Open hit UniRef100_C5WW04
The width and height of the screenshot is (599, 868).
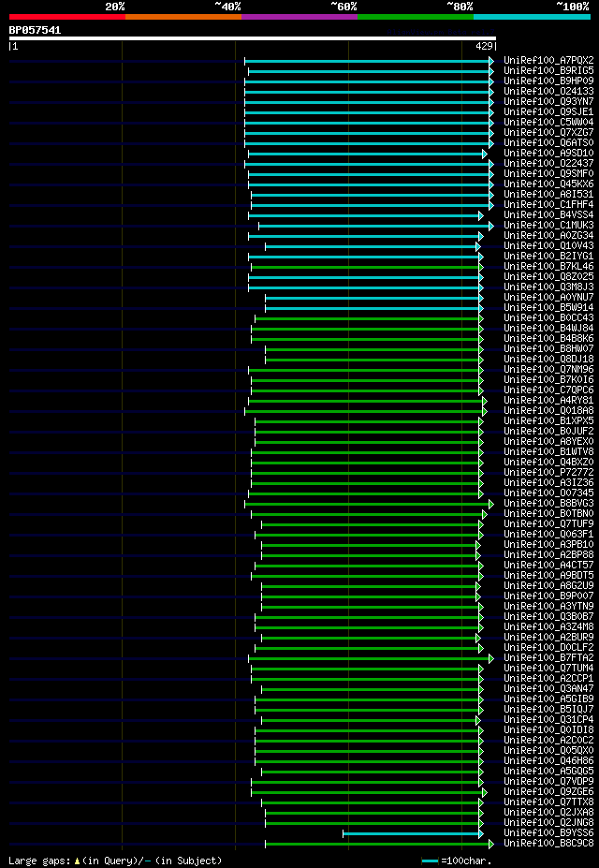tap(548, 123)
